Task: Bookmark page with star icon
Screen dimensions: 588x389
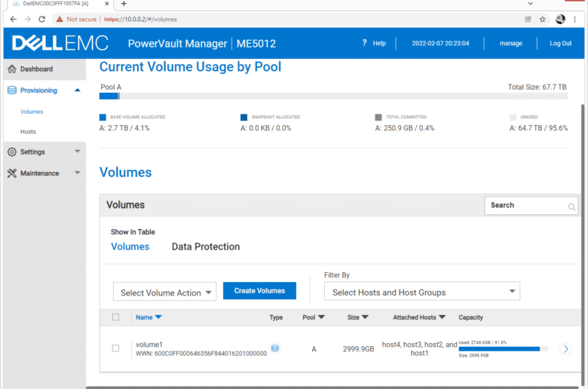Action: [x=542, y=19]
